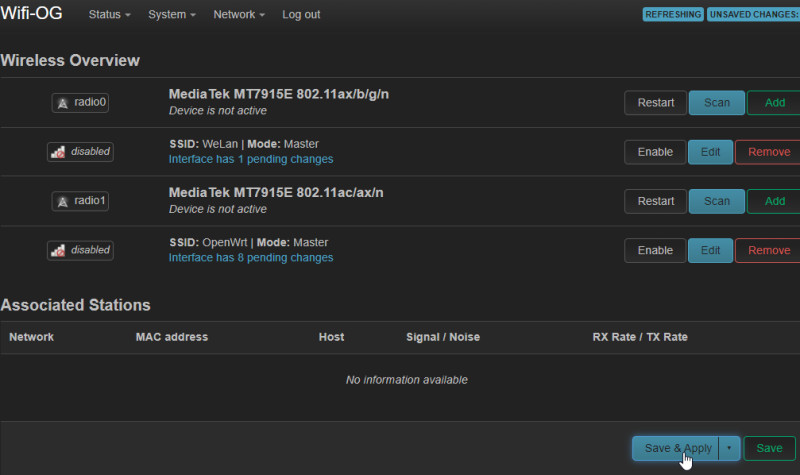Expand the Save & Apply options arrow

(x=730, y=449)
